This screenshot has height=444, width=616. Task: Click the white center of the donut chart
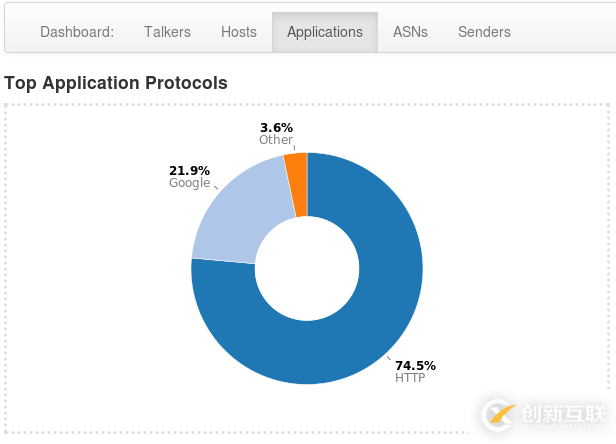point(307,268)
